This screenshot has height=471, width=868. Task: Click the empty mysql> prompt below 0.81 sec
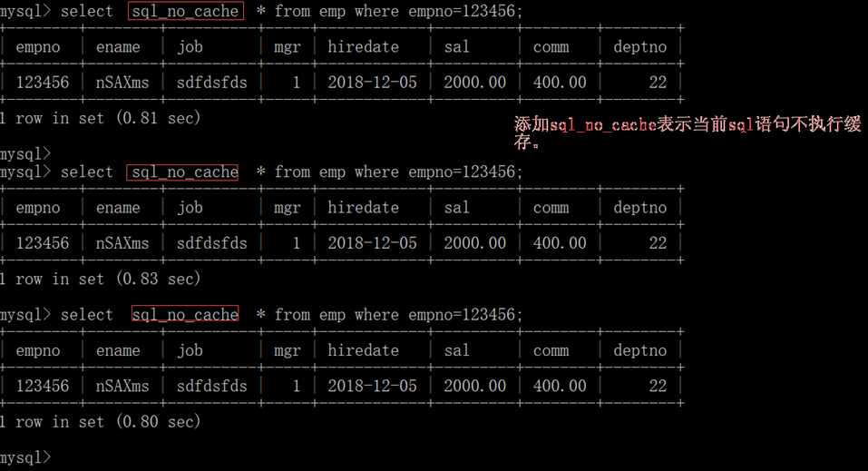pos(26,153)
